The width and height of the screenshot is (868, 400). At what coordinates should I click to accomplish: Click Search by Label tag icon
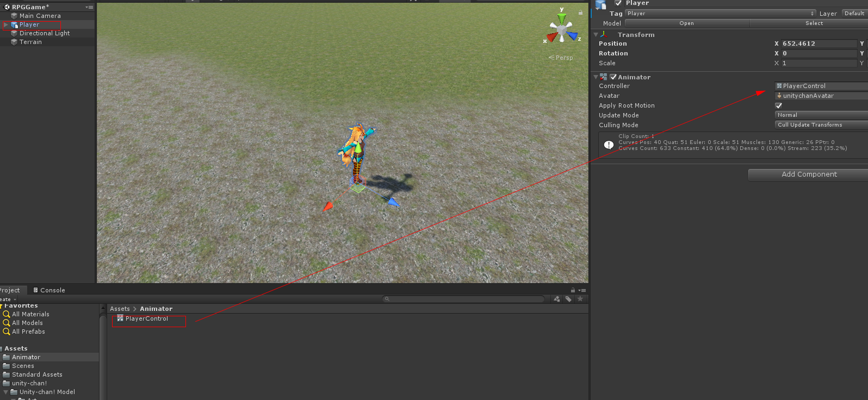tap(568, 299)
